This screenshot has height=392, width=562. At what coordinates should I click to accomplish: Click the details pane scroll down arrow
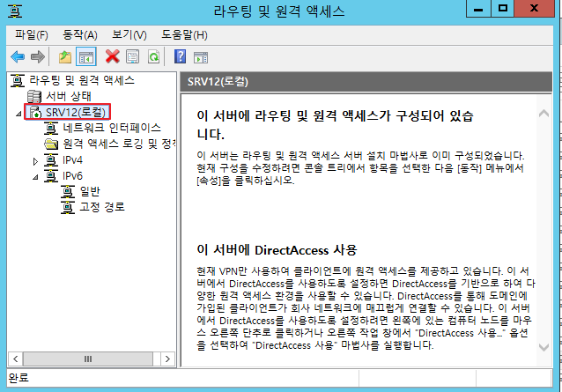point(544,347)
